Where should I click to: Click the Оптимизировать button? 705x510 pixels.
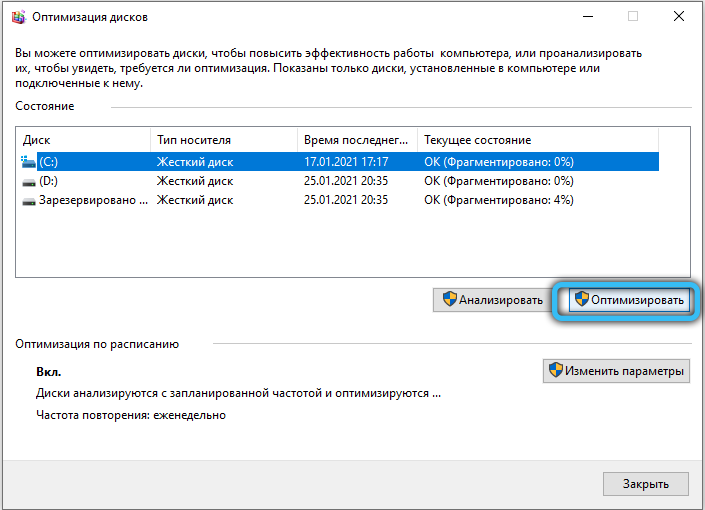tap(629, 300)
